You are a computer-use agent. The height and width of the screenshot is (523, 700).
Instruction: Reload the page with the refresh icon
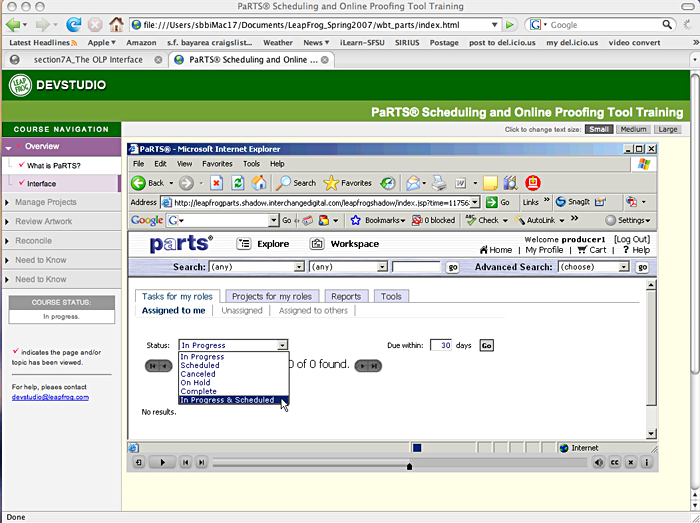tap(74, 25)
